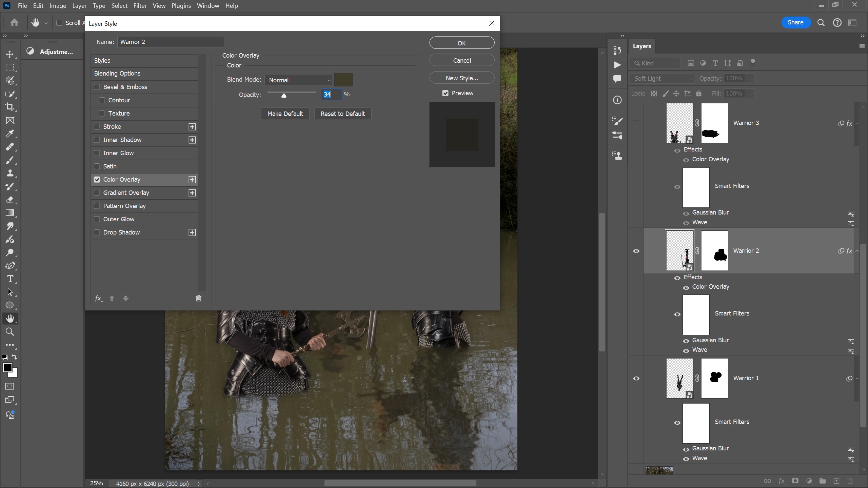
Task: Open the Soft Light blending mode dropdown
Action: [x=663, y=78]
